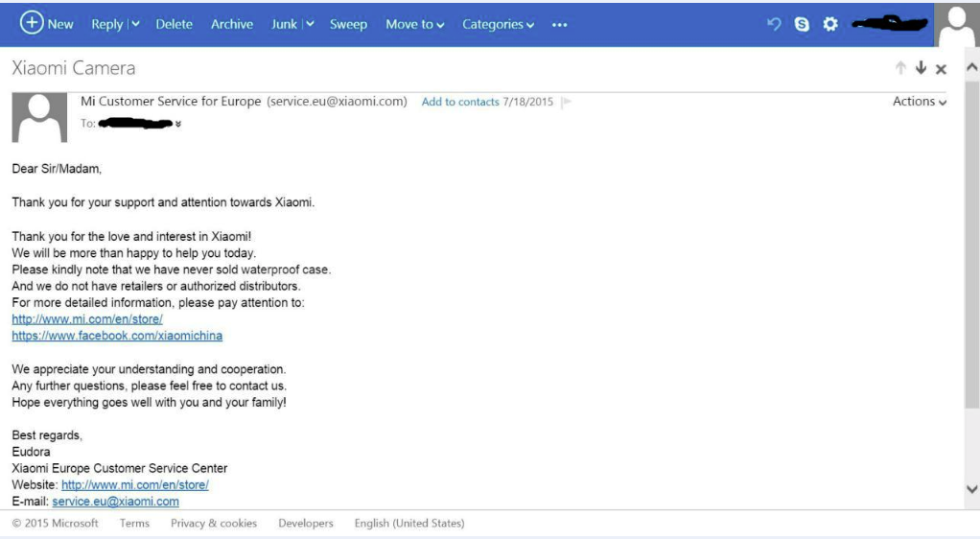Open the Categories dropdown
980x539 pixels.
(498, 24)
